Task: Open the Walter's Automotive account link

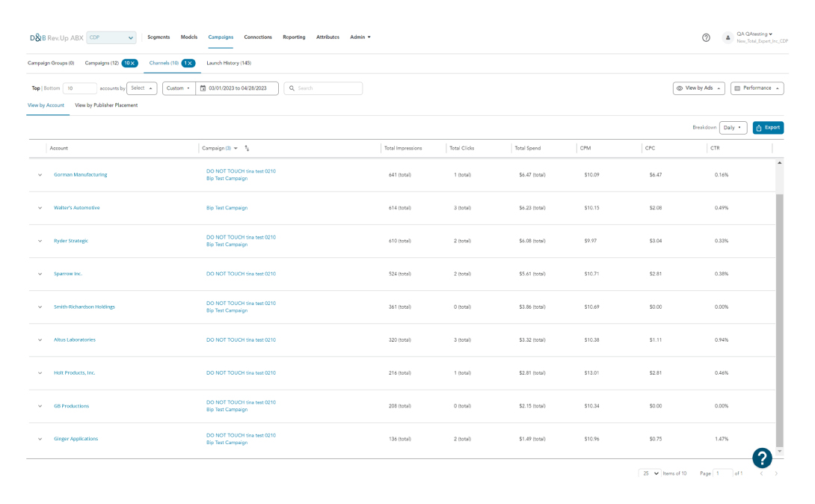Action: [x=77, y=208]
